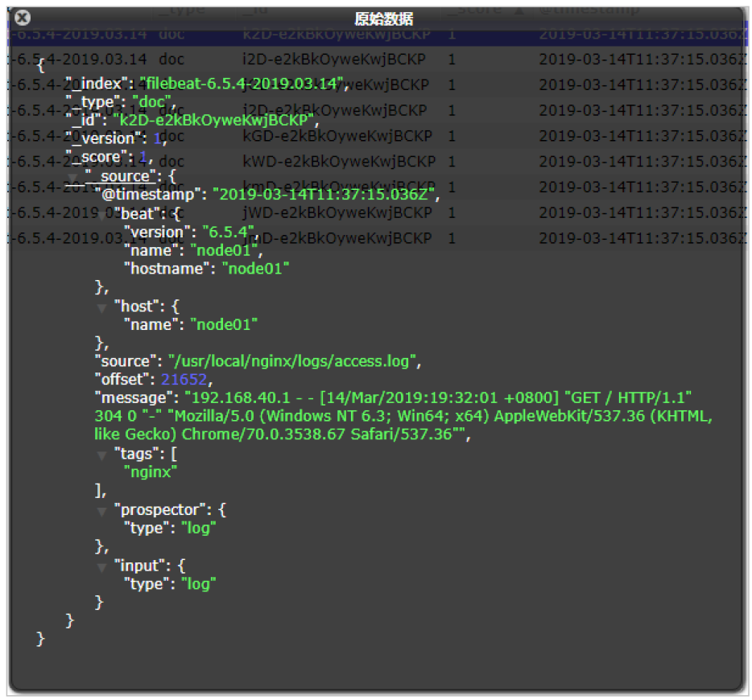This screenshot has height=700, width=752.
Task: Click the "_index" key label
Action: point(97,84)
